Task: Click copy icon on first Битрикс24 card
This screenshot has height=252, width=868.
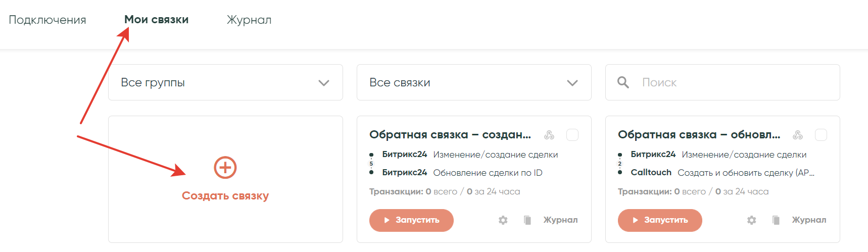Action: click(527, 220)
